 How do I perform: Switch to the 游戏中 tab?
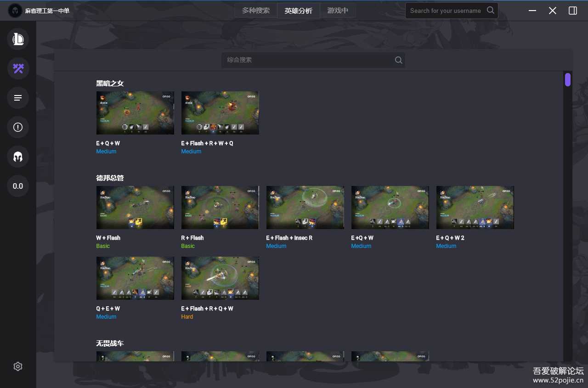(x=338, y=11)
